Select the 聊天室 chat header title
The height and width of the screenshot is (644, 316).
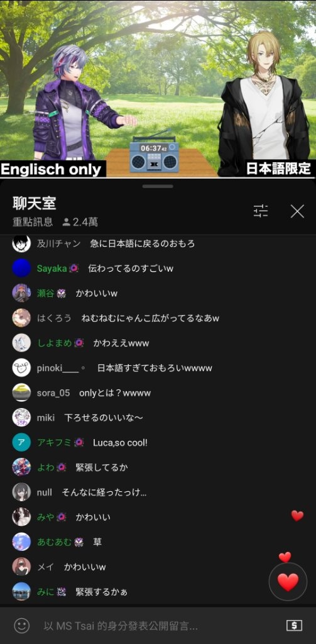click(x=34, y=203)
